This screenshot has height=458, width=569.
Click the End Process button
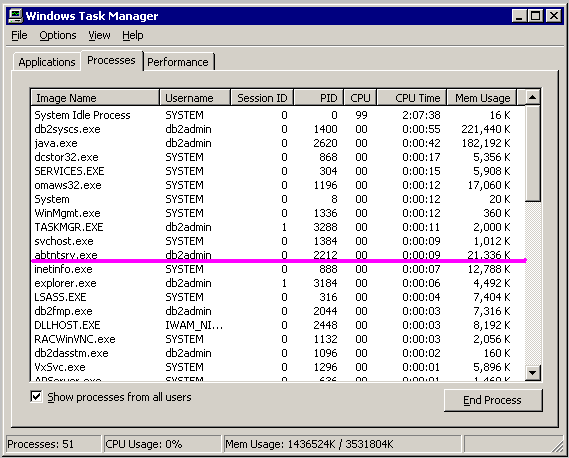pos(493,400)
